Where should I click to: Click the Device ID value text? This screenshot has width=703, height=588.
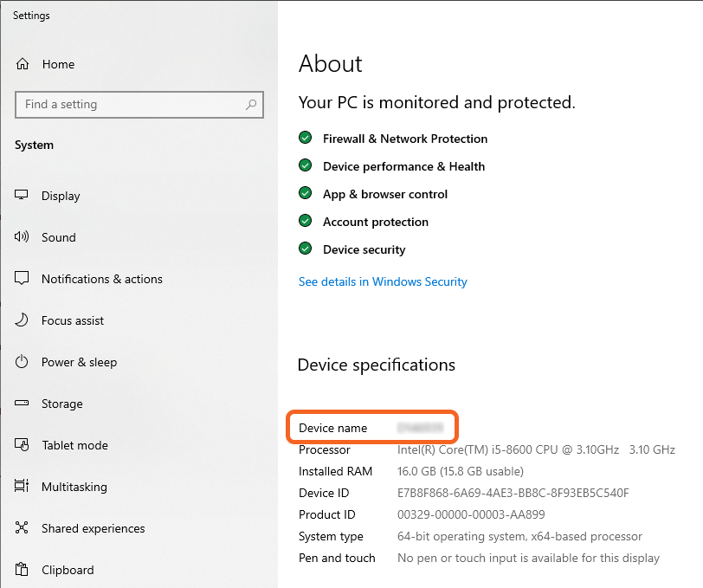pos(513,493)
